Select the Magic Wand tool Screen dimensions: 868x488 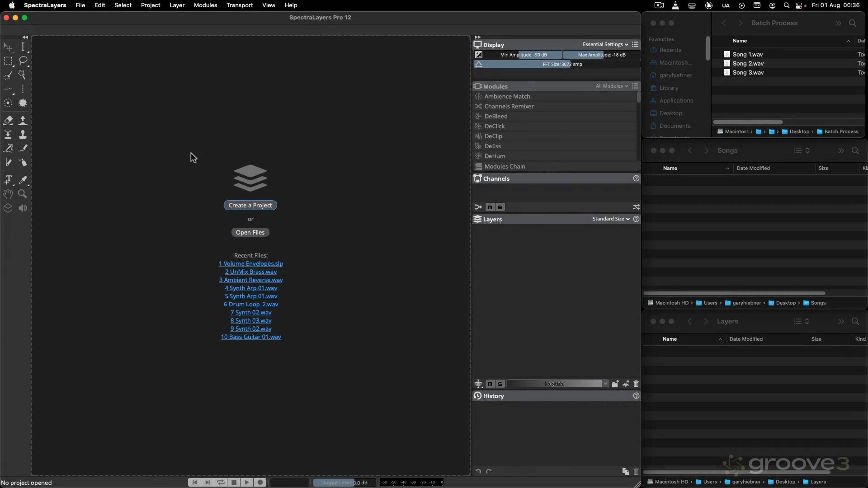pyautogui.click(x=23, y=75)
